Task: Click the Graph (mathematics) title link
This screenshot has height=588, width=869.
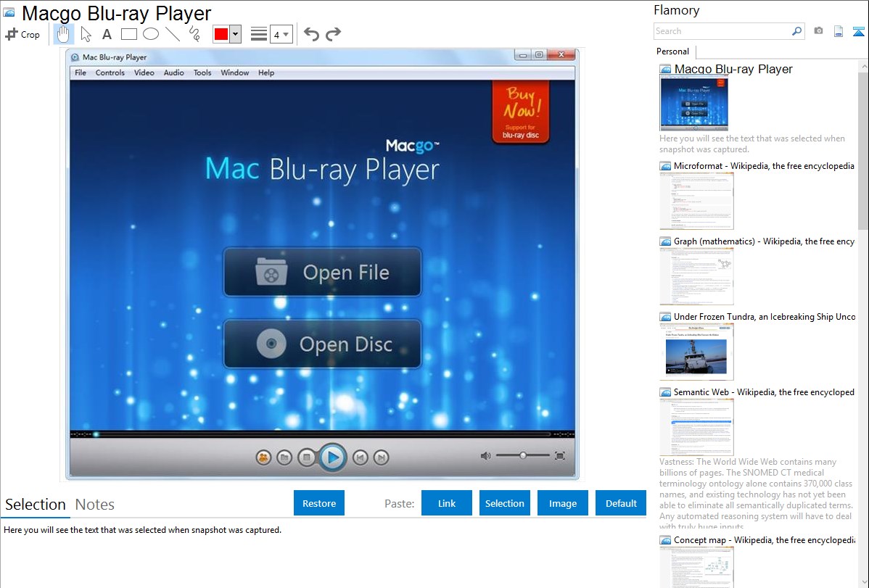Action: (764, 241)
